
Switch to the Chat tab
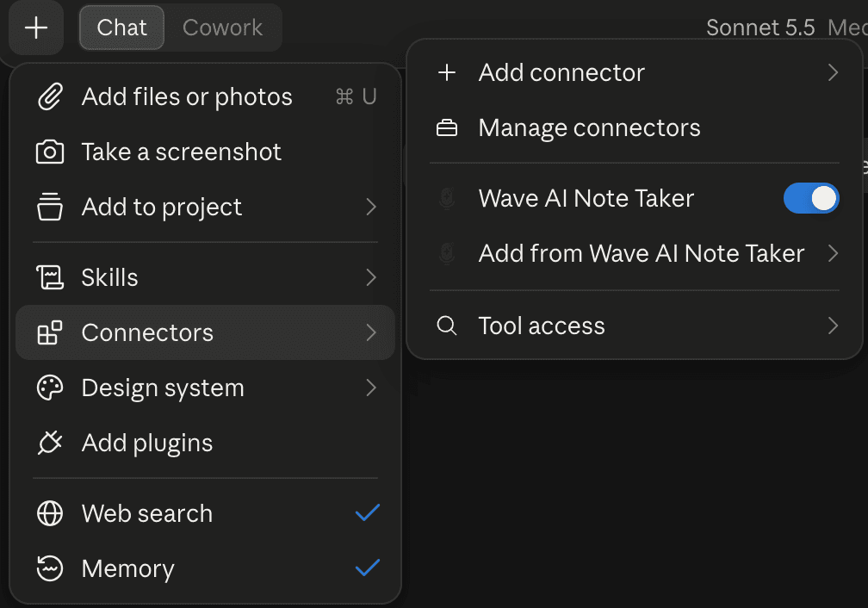click(121, 28)
